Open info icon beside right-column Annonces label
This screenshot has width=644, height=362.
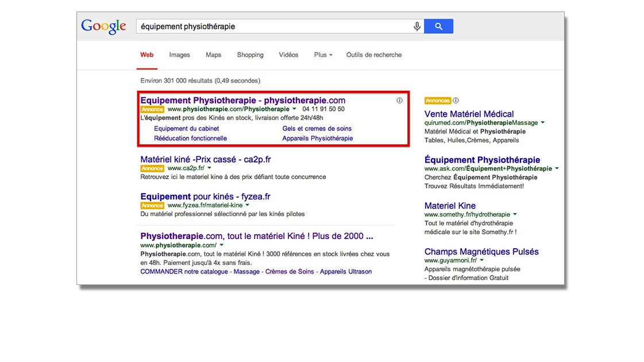[456, 100]
